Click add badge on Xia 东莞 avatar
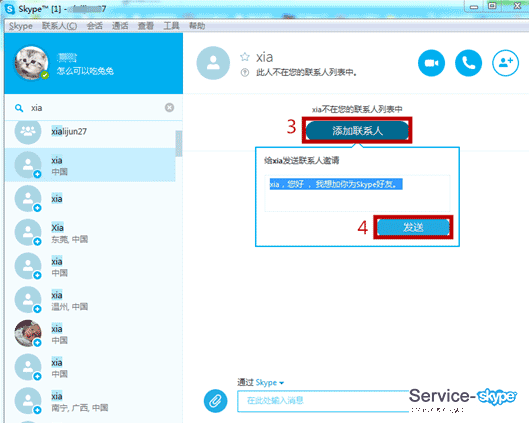This screenshot has width=529, height=423. pyautogui.click(x=37, y=242)
